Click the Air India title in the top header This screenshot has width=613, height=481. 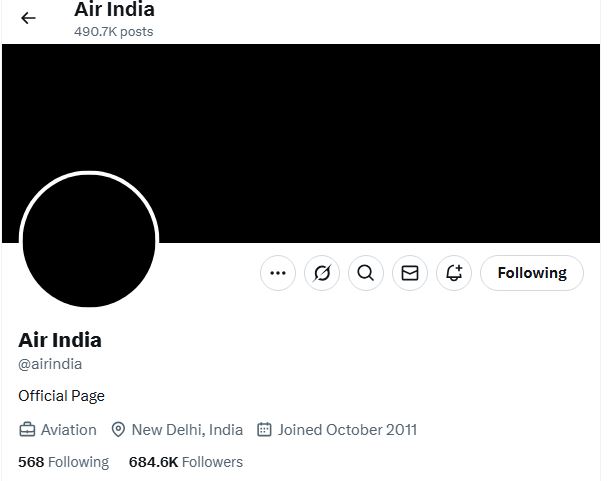[114, 10]
